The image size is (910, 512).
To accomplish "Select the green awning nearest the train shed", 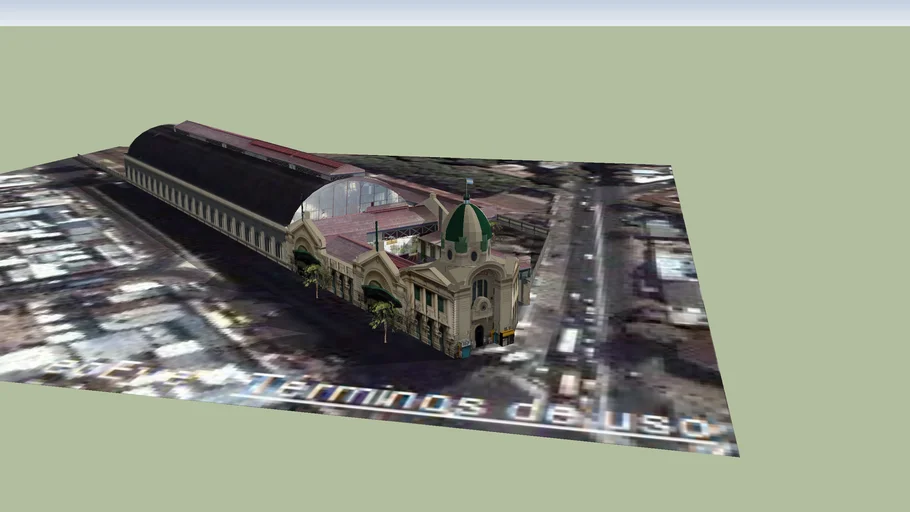I will [306, 257].
